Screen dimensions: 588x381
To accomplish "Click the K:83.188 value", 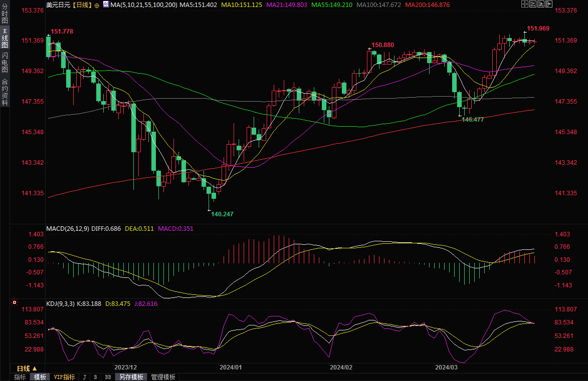I will coord(89,304).
